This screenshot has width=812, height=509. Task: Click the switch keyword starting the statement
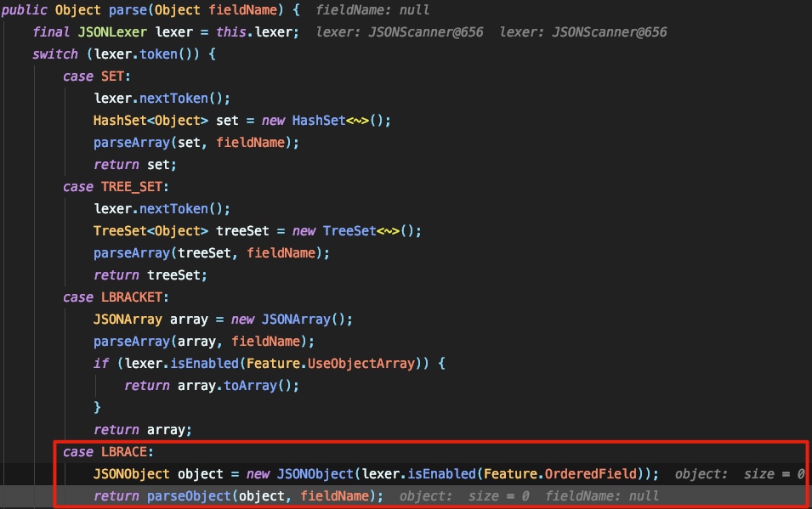tap(54, 54)
